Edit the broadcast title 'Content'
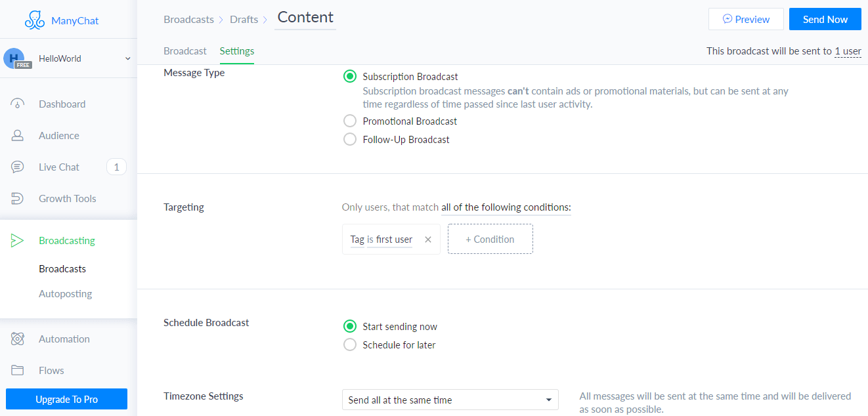Screen dimensions: 868x416 (305, 17)
